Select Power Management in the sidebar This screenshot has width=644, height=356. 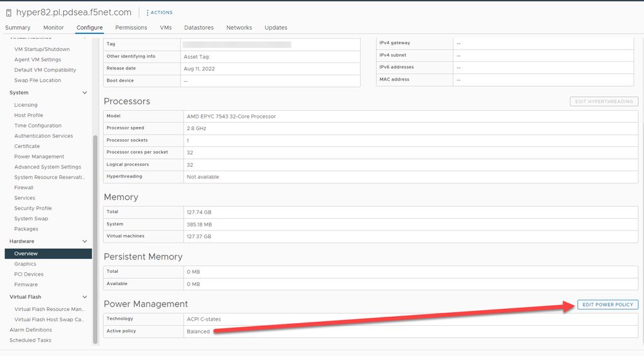coord(39,156)
